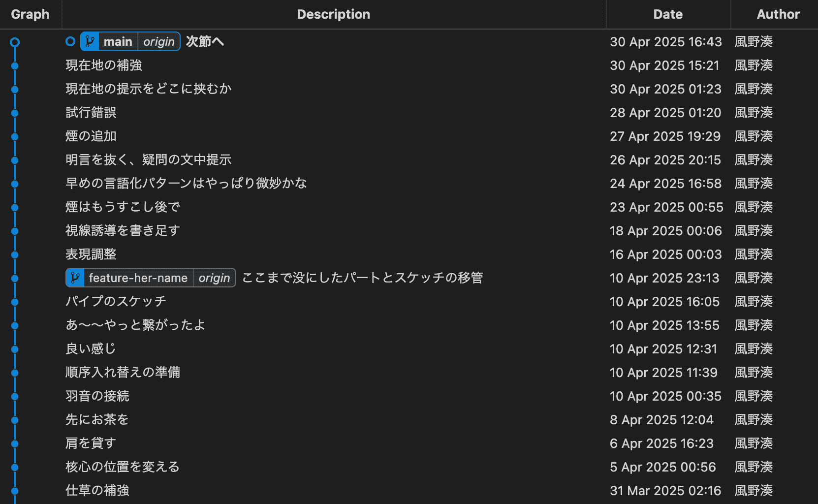Click the Author column header
Screen dimensions: 818x504
778,14
